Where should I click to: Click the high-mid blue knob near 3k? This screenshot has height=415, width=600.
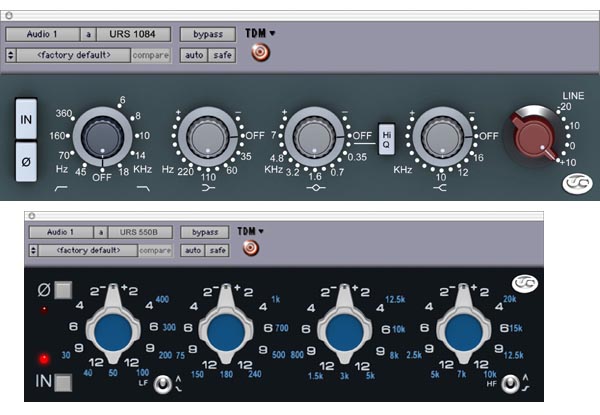tap(344, 332)
